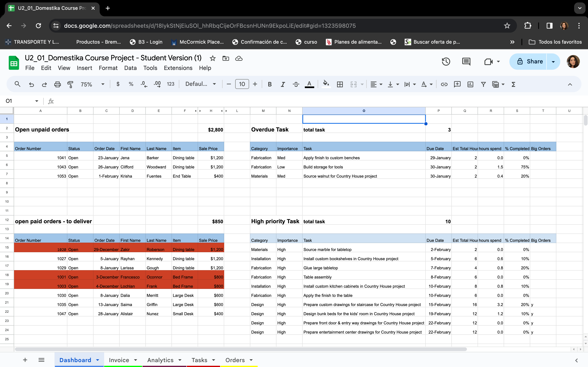Image resolution: width=588 pixels, height=367 pixels.
Task: Open version history clock icon
Action: pos(446,61)
